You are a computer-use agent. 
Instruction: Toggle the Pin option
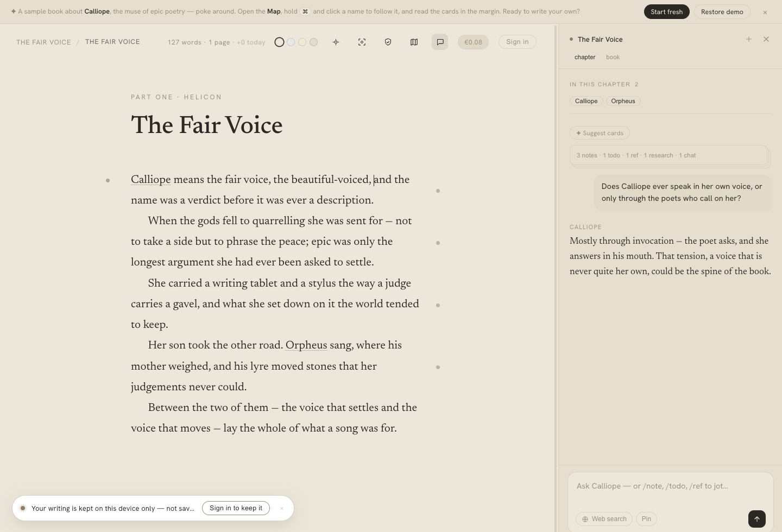coord(646,519)
